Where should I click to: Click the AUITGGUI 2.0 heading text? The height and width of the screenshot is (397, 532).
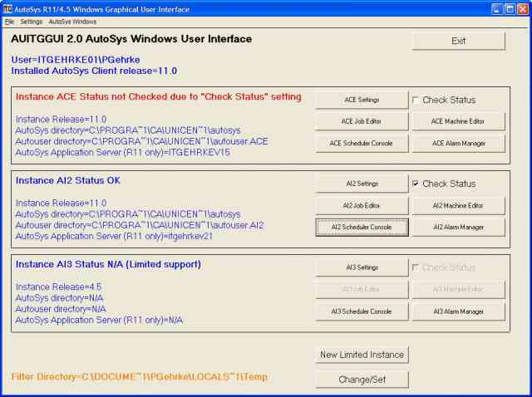[x=131, y=39]
